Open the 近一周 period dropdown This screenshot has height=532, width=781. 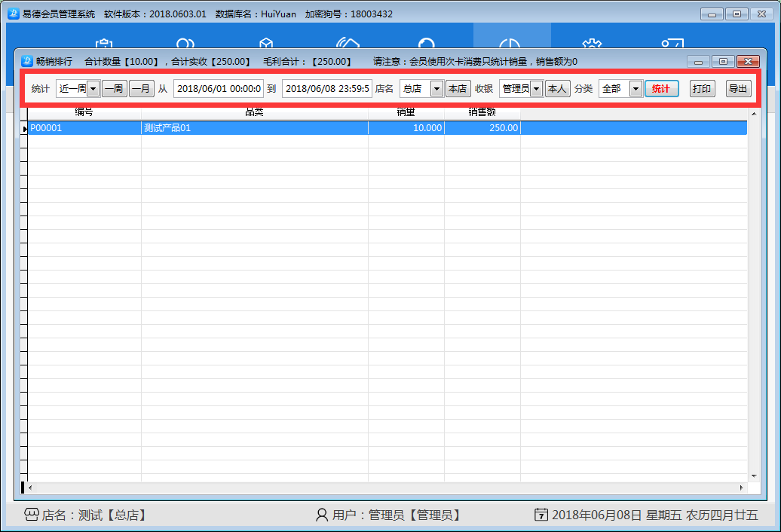click(93, 89)
